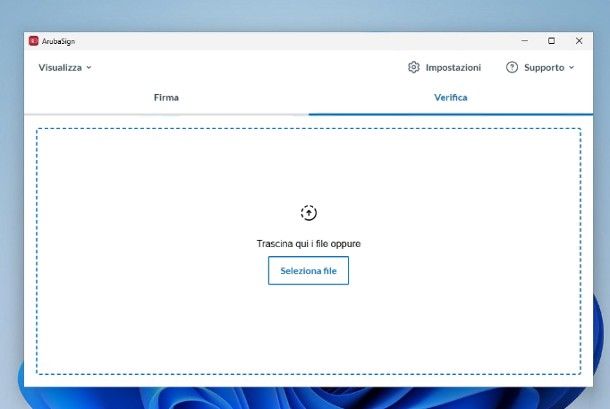Expand the Supporto dropdown chevron
This screenshot has width=610, height=409.
571,67
